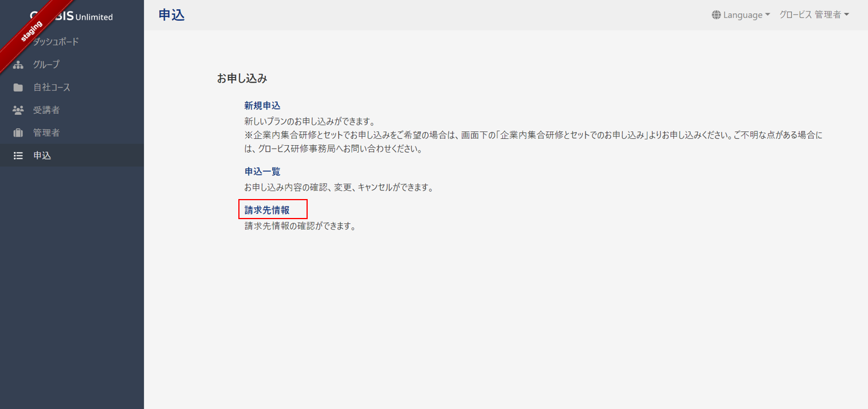Viewport: 868px width, 409px height.
Task: Open the 管理者 sidebar item
Action: (72, 133)
